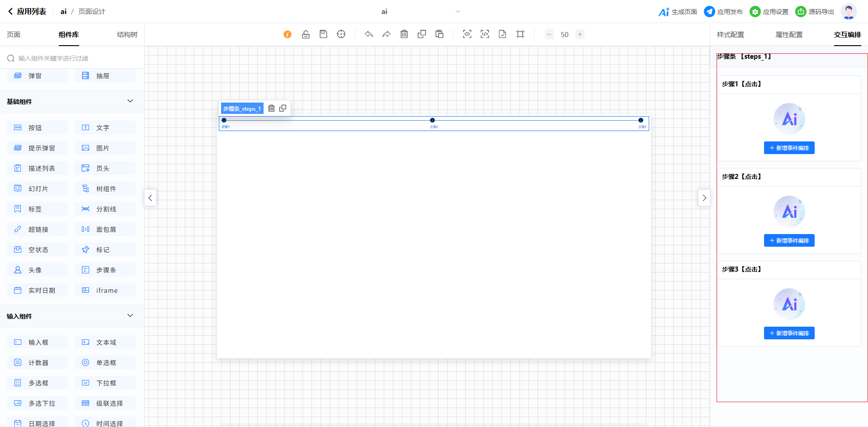Click the 应用发布 button
This screenshot has width=868, height=427.
(723, 12)
